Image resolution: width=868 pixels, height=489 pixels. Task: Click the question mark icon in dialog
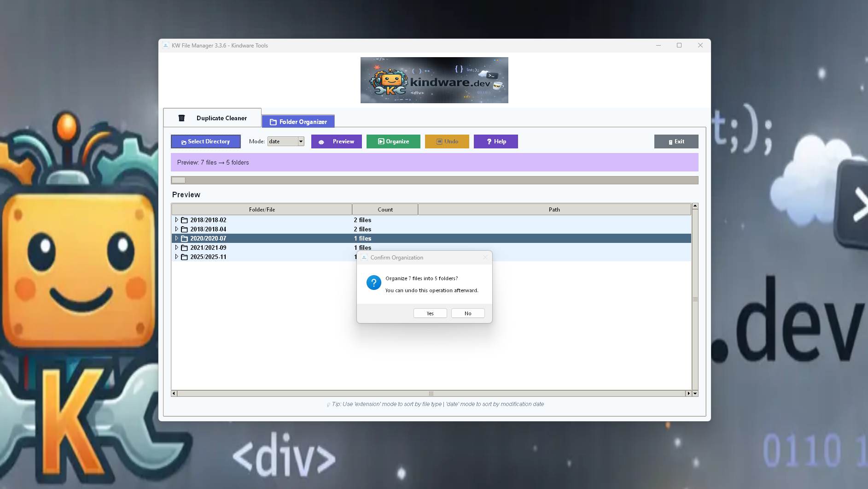click(x=373, y=283)
